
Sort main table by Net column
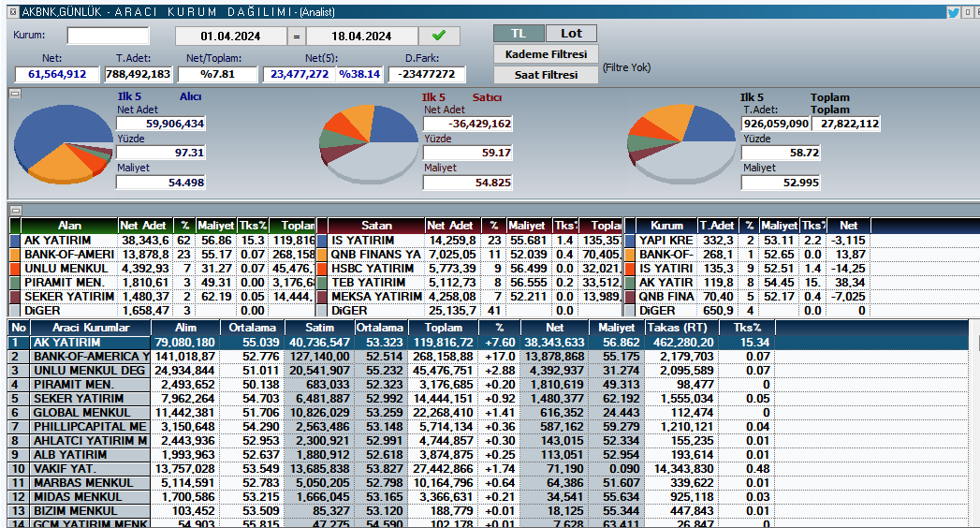coord(554,328)
